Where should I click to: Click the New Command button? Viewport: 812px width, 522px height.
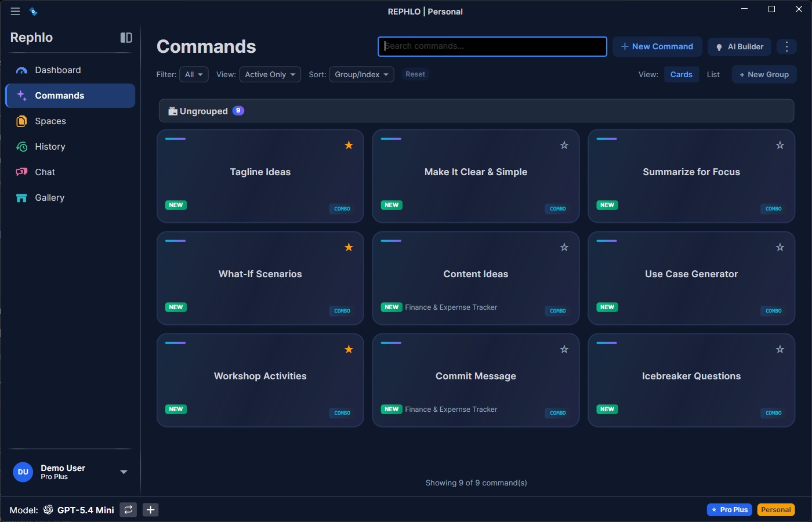(657, 46)
